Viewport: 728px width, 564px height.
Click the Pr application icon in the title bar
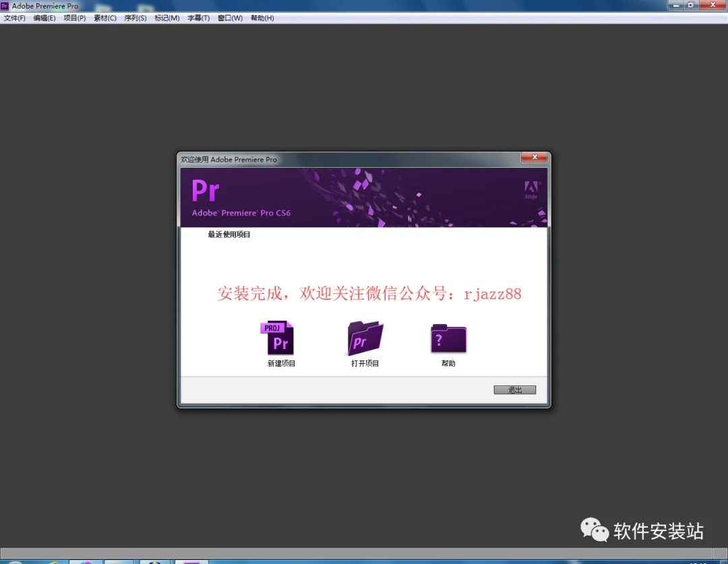pyautogui.click(x=5, y=6)
